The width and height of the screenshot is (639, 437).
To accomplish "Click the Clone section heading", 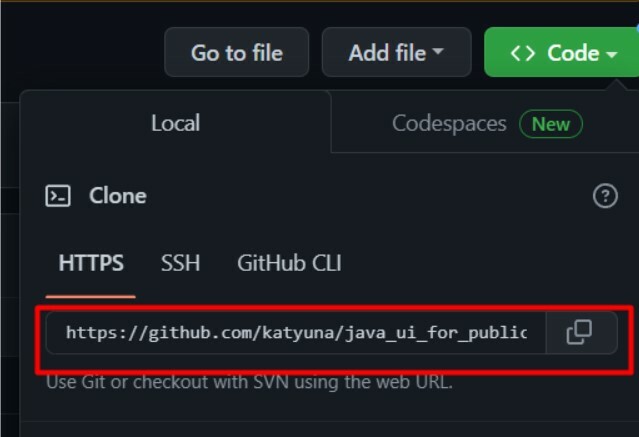I will (x=118, y=196).
